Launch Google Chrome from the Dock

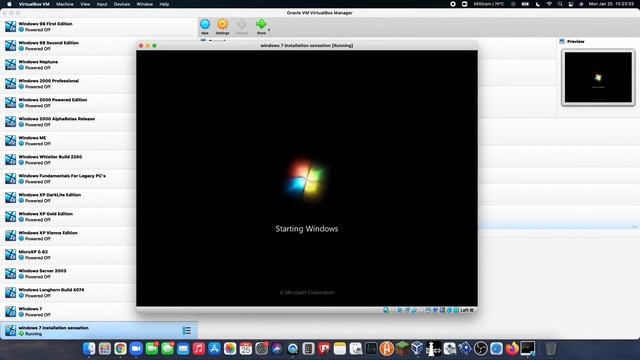click(120, 349)
